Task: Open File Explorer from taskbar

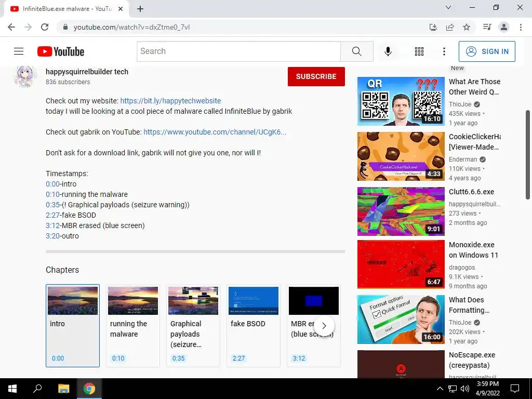Action: [63, 389]
